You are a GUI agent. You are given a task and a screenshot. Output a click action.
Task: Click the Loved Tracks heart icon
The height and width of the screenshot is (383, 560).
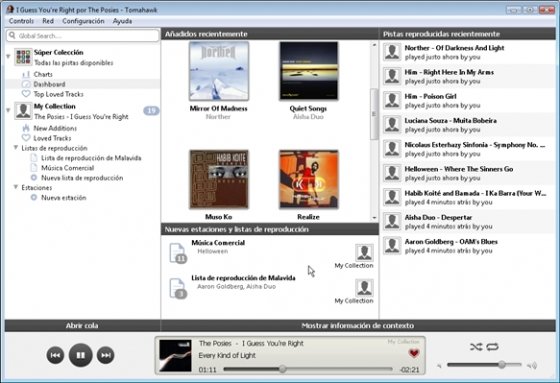point(26,138)
